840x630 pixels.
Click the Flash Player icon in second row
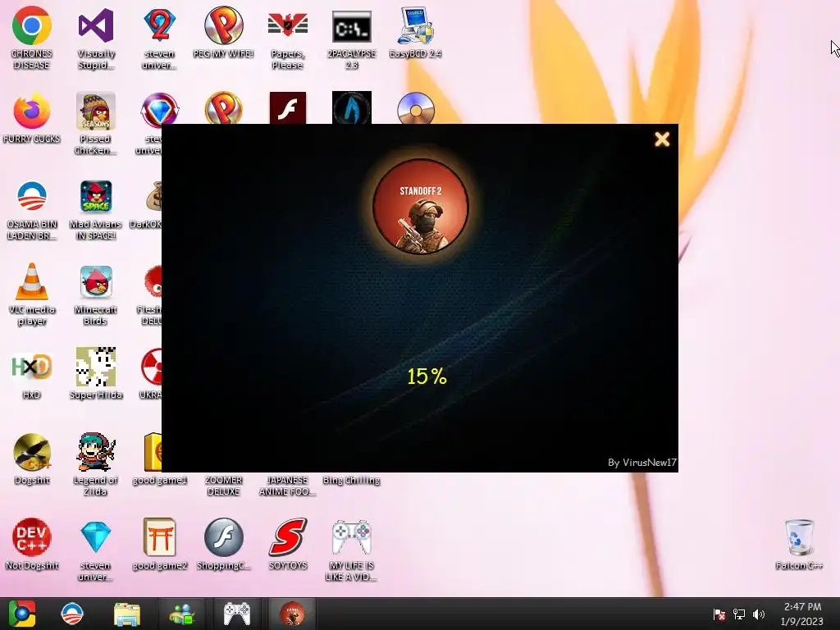(x=288, y=107)
